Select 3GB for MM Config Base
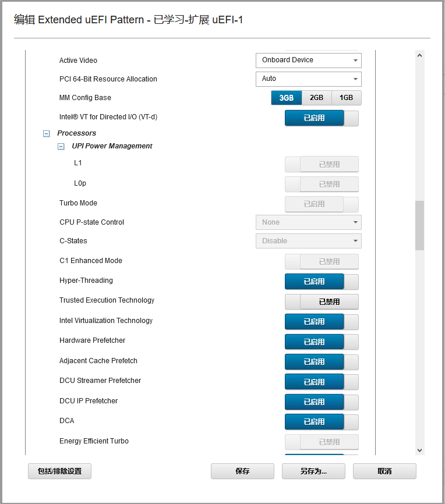 click(x=287, y=98)
